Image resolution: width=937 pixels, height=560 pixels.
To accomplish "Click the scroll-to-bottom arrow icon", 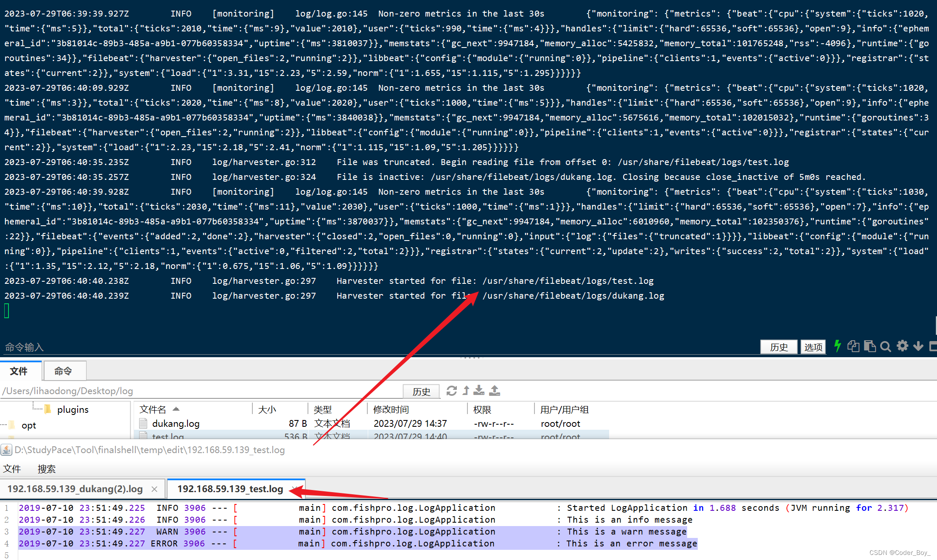I will coord(918,346).
